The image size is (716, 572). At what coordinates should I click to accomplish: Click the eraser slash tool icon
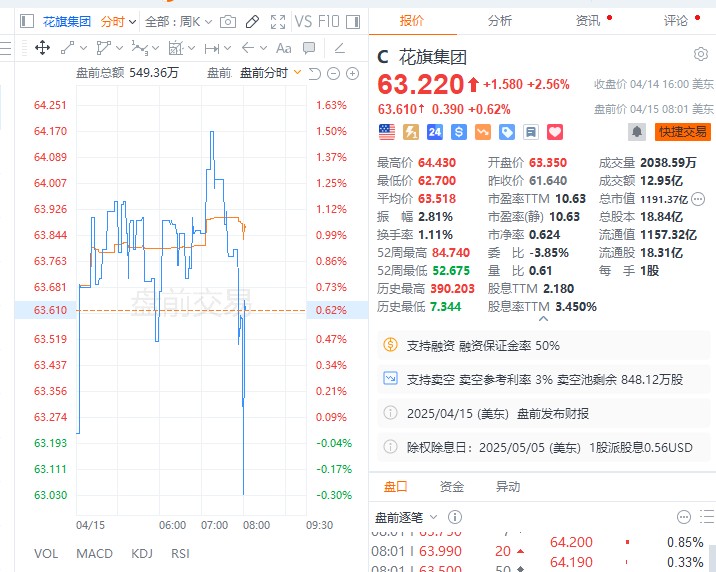pos(339,47)
